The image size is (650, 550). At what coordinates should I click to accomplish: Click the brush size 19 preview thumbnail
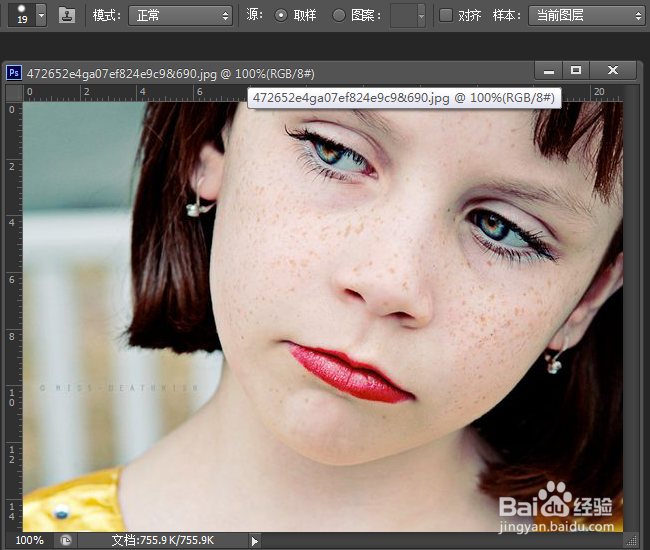coord(22,15)
